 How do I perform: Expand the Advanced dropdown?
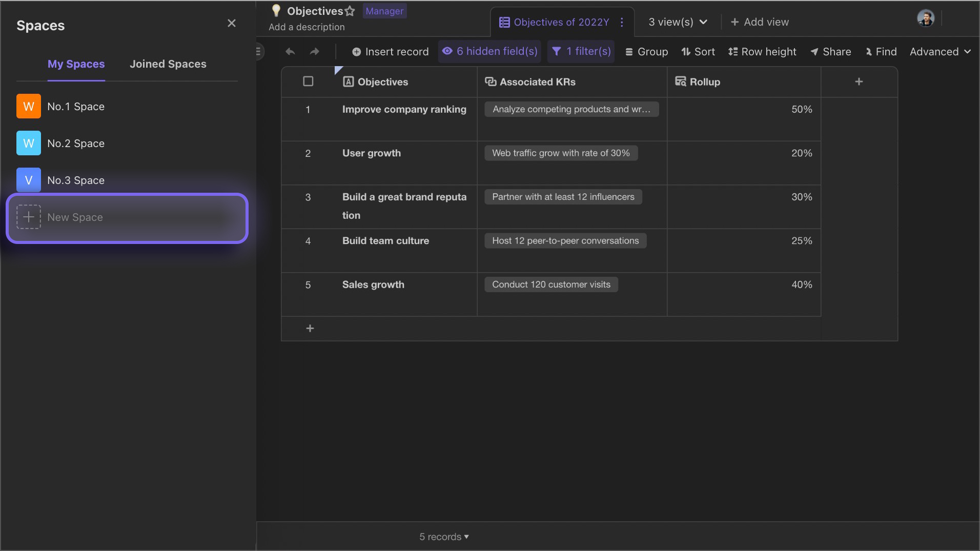pyautogui.click(x=940, y=52)
